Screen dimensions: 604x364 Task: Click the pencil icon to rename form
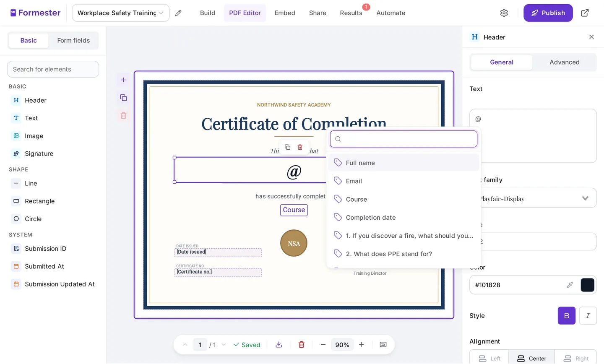pyautogui.click(x=178, y=13)
